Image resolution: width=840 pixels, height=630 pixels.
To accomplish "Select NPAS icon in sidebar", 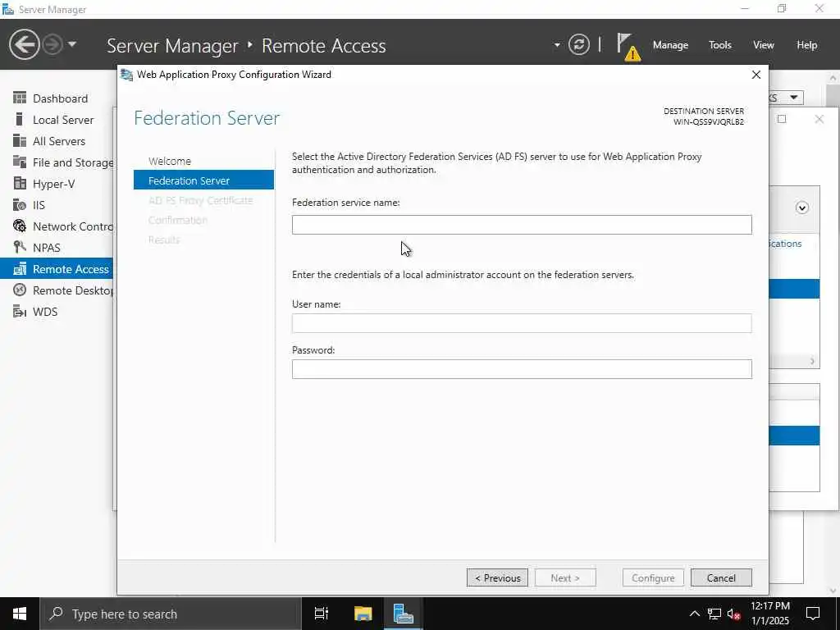I will coord(20,247).
